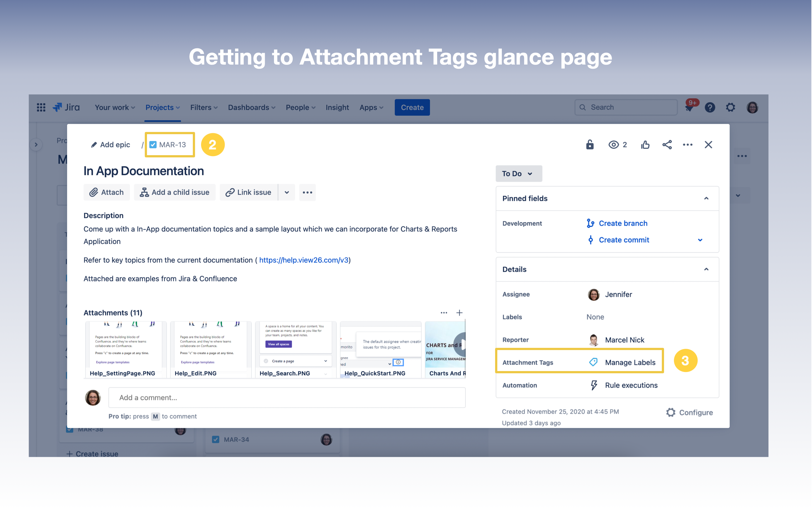Open the help question mark icon
This screenshot has height=510, width=812.
tap(710, 107)
